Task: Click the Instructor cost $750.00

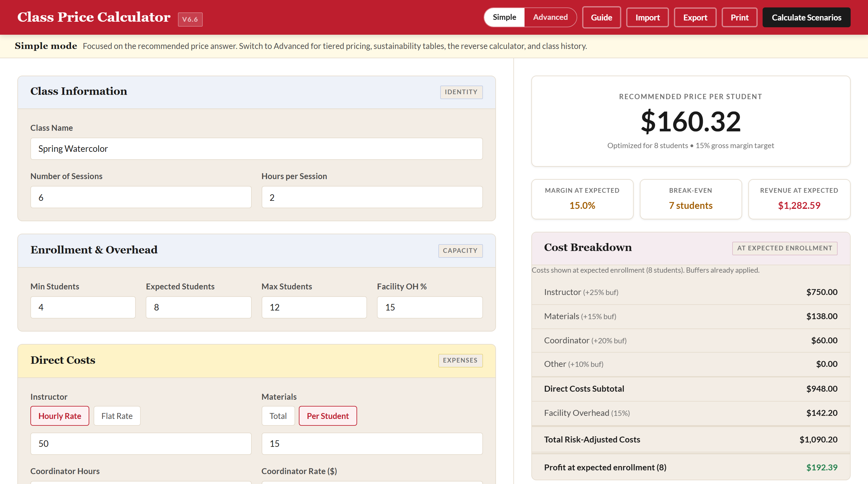Action: pos(821,292)
